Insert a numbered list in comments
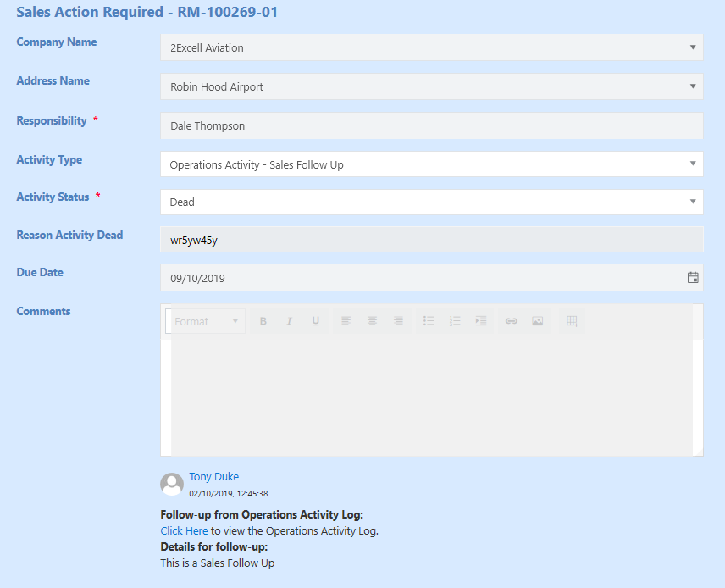The image size is (725, 588). point(455,321)
